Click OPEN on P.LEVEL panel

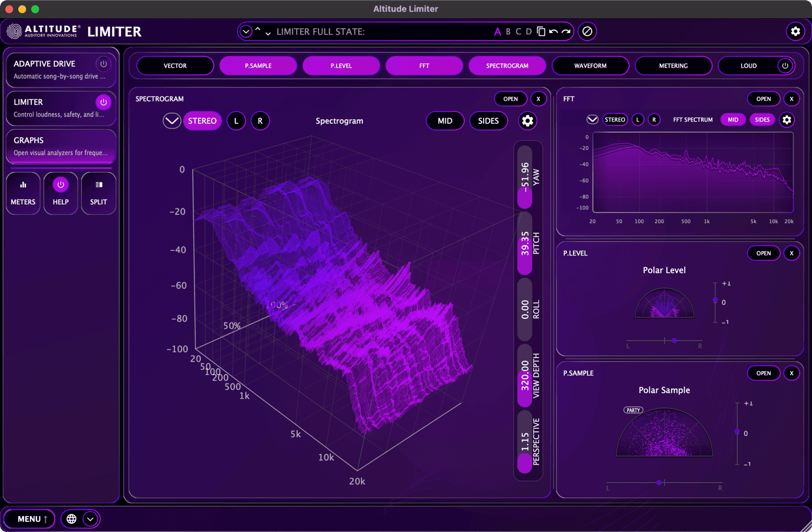[x=764, y=253]
